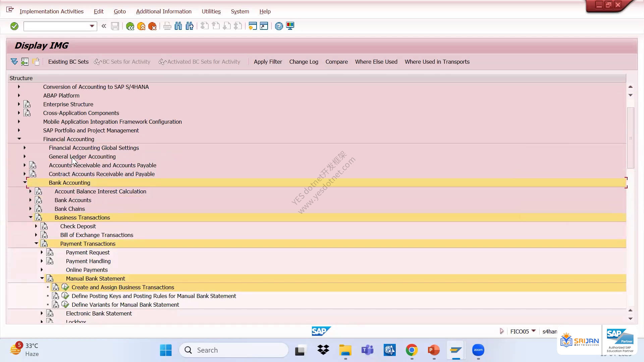
Task: Open Google Chrome from the taskbar
Action: tap(412, 350)
